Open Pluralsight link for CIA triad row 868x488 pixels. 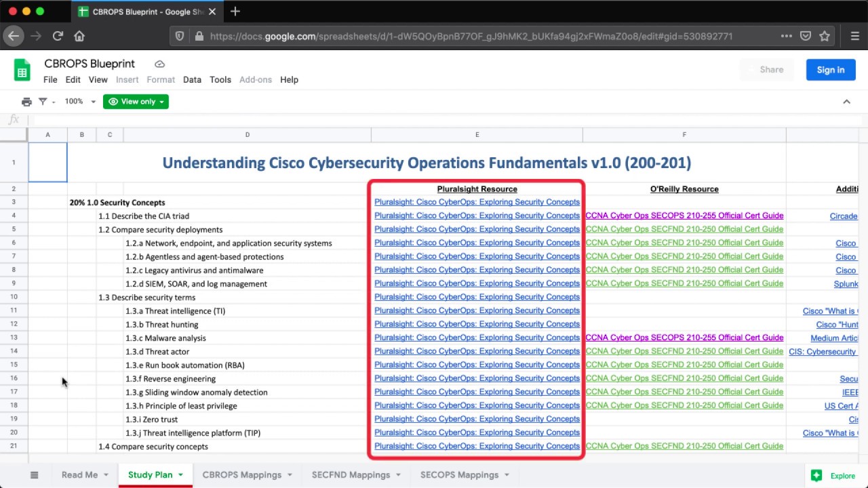coord(477,216)
